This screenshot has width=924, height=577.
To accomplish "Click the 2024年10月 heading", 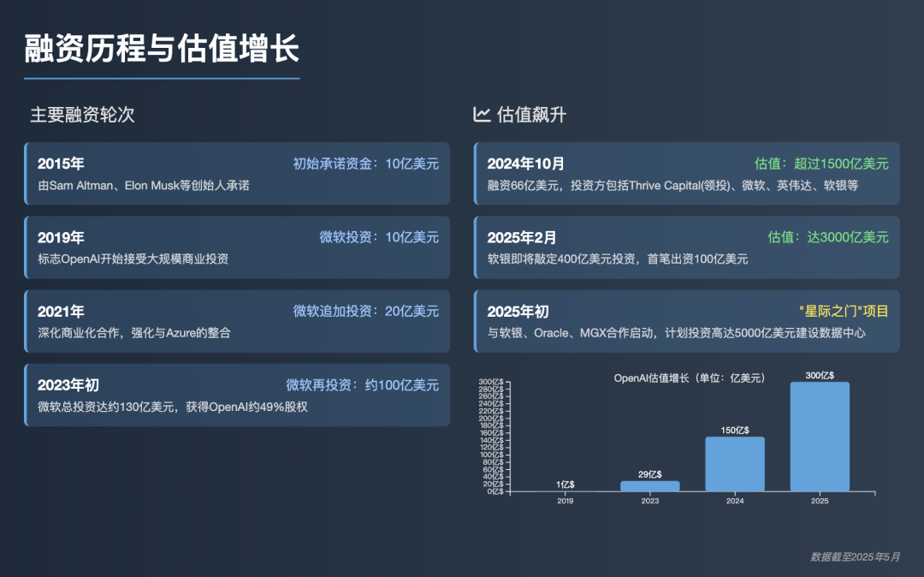I will click(525, 164).
